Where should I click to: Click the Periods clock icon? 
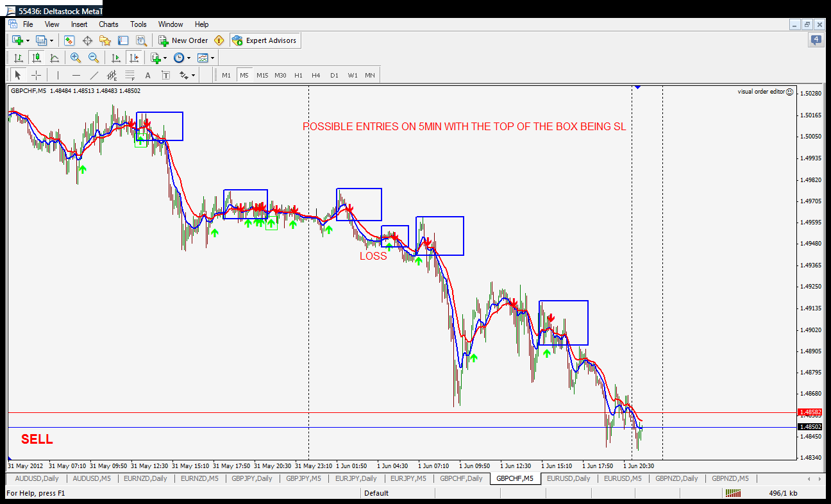point(178,58)
